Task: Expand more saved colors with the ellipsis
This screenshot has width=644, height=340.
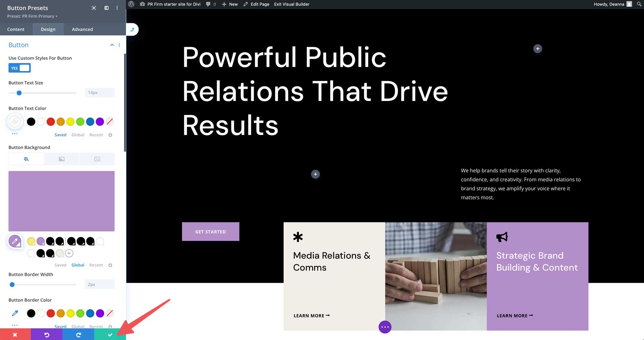Action: click(15, 133)
